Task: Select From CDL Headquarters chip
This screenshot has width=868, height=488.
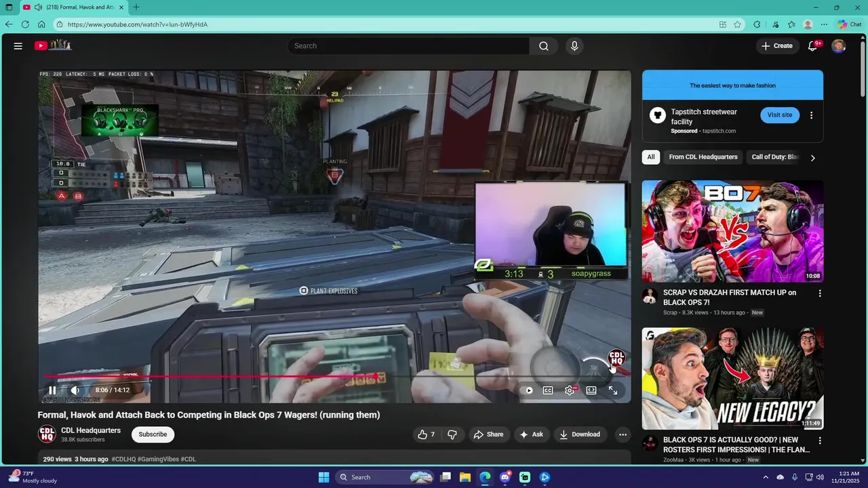Action: pyautogui.click(x=703, y=157)
